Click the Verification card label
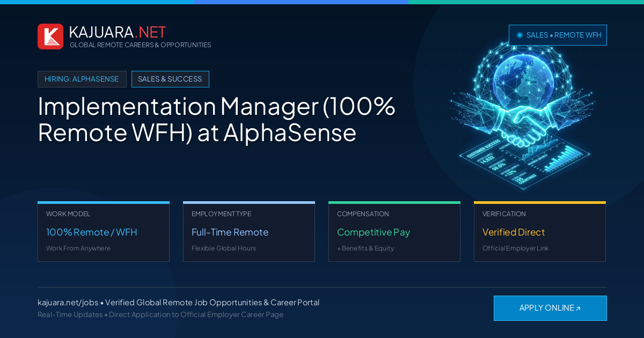This screenshot has height=338, width=644. coord(504,214)
